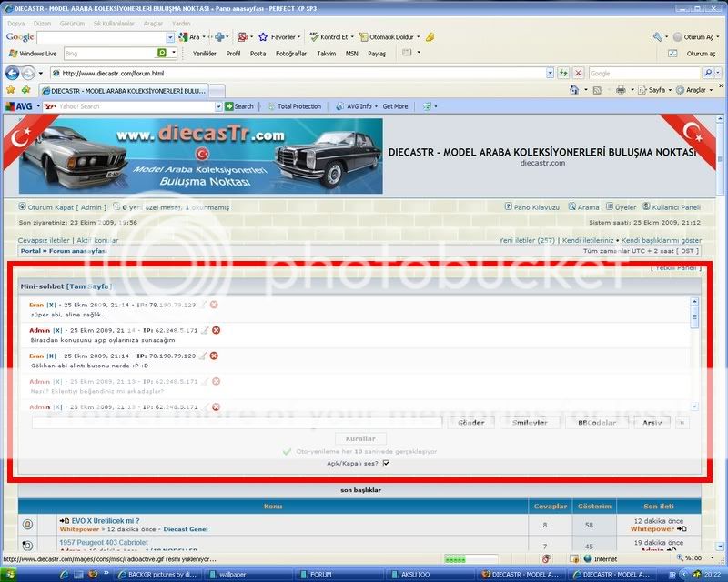Screen dimensions: 728x582
Task: Open the Kullanıcı Paneli link
Action: tap(676, 207)
